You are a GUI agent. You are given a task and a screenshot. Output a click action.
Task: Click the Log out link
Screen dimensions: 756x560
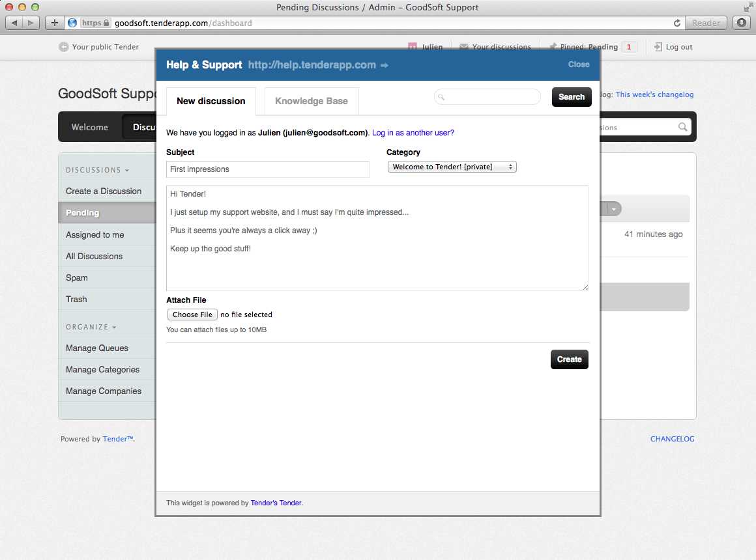pyautogui.click(x=679, y=47)
